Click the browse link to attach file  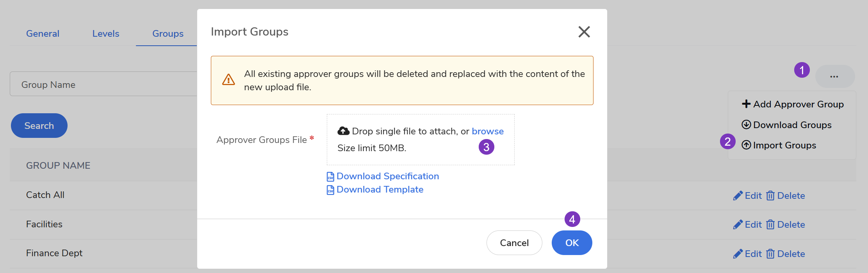click(487, 131)
